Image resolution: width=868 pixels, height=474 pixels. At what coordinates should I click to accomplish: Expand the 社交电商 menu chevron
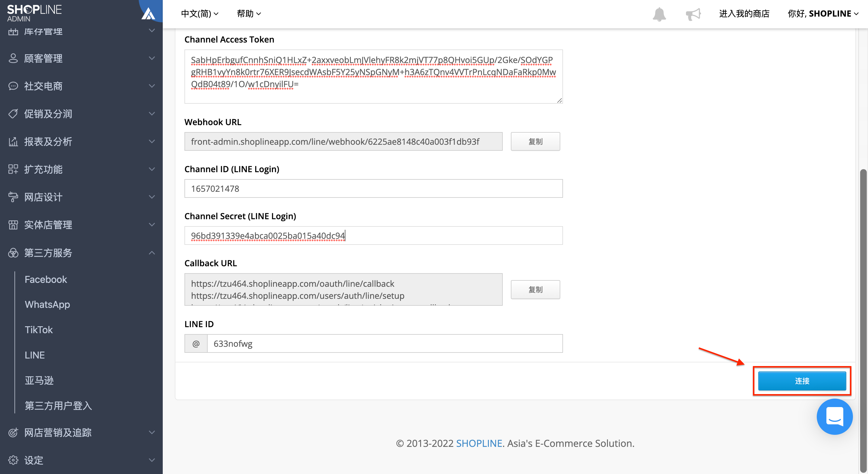pos(152,86)
